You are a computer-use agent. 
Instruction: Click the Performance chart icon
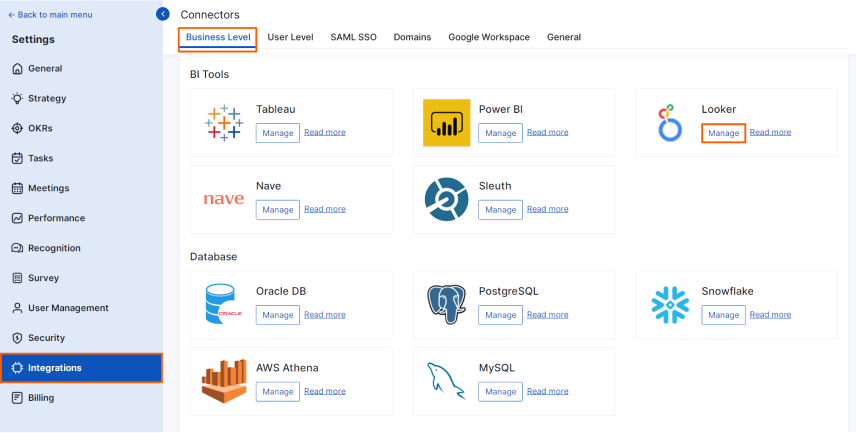click(17, 218)
